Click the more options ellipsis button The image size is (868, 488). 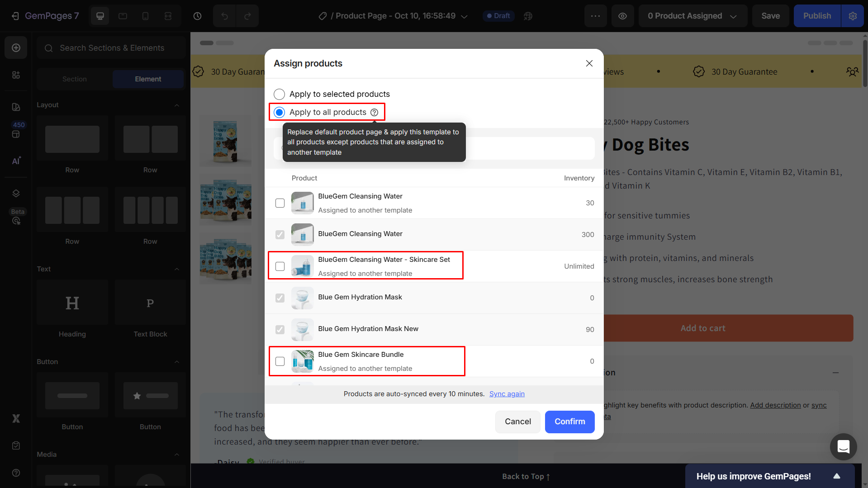[595, 16]
